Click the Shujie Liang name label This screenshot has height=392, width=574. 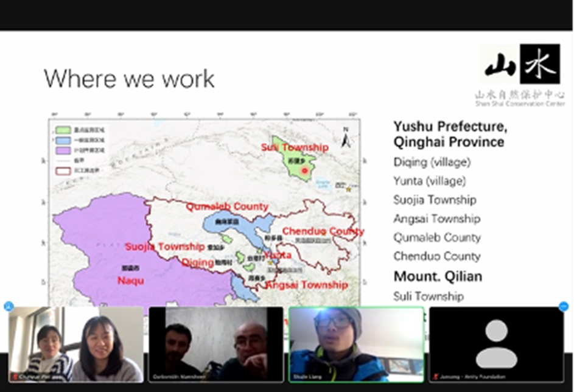coord(310,377)
